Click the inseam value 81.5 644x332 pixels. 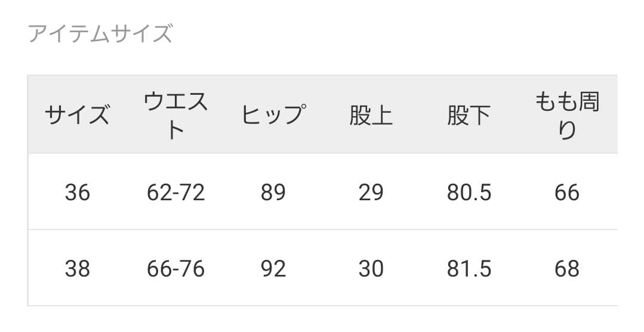click(x=469, y=269)
